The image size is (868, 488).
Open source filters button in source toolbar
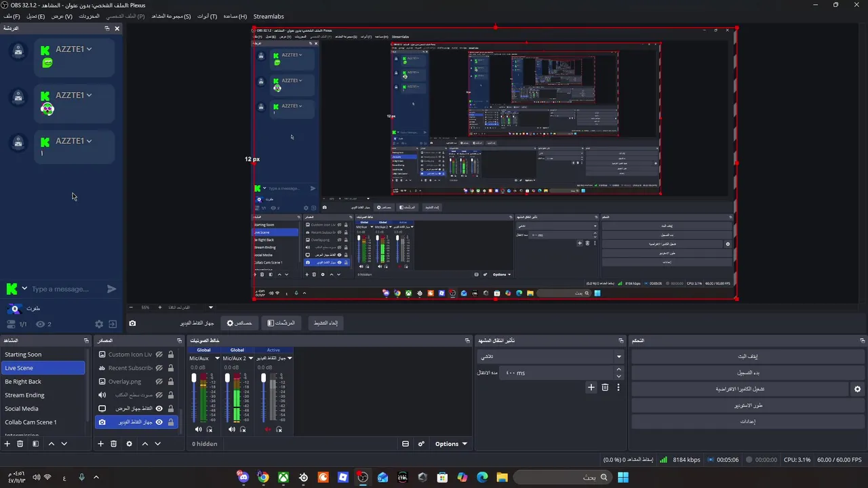point(281,323)
